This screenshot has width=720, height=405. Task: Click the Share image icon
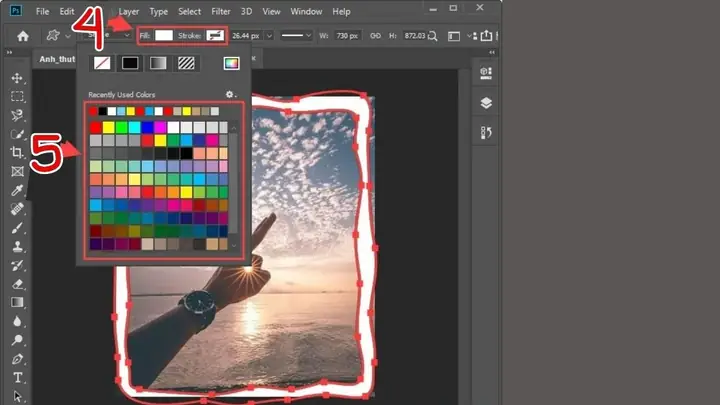[486, 35]
